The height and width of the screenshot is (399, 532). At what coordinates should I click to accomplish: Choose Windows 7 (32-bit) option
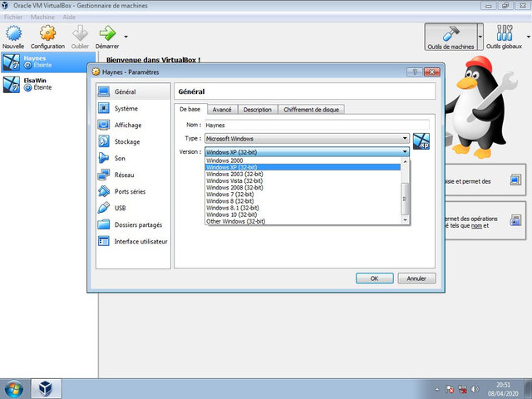click(303, 195)
